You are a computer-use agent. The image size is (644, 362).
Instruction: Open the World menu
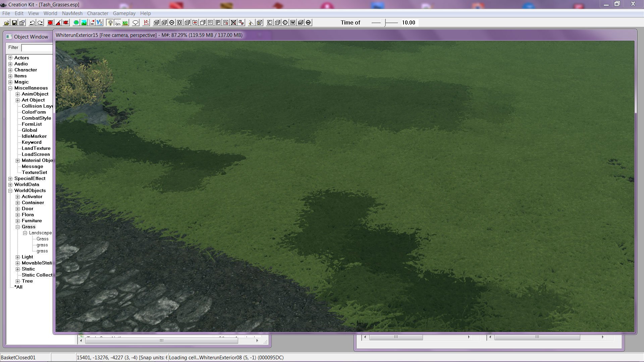click(x=50, y=13)
